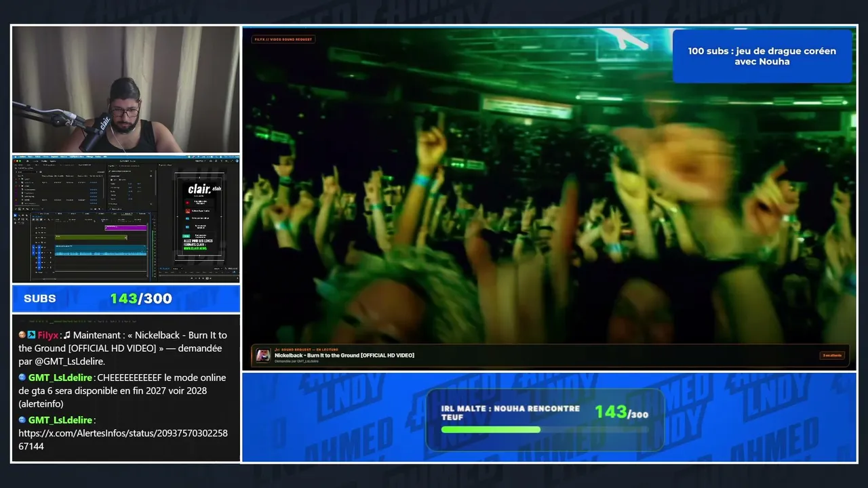Click the "SOUND REQUEST — EN LECTURE" label

[307, 350]
